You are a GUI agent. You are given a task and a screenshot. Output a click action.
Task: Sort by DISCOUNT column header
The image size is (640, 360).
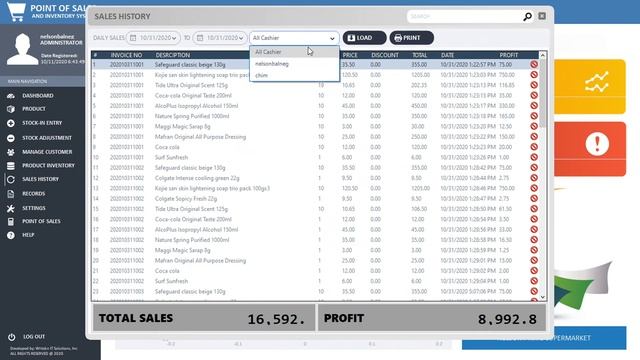pos(384,55)
